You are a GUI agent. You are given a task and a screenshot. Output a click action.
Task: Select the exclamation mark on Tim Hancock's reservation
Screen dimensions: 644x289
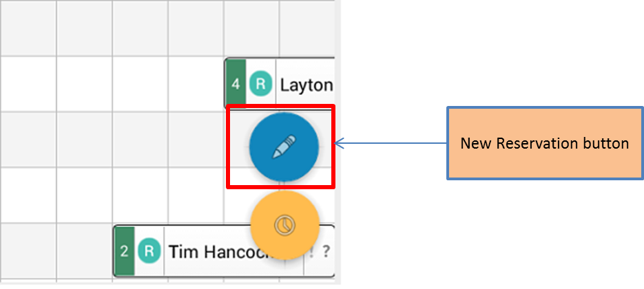[311, 251]
